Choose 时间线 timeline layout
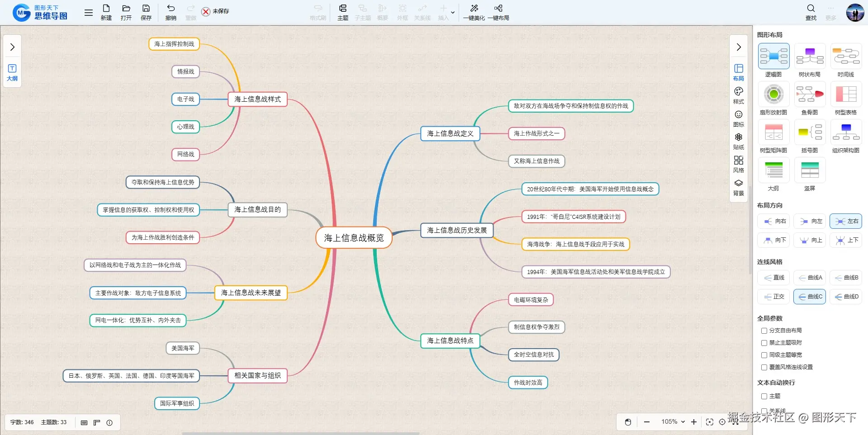The image size is (868, 435). [x=846, y=56]
